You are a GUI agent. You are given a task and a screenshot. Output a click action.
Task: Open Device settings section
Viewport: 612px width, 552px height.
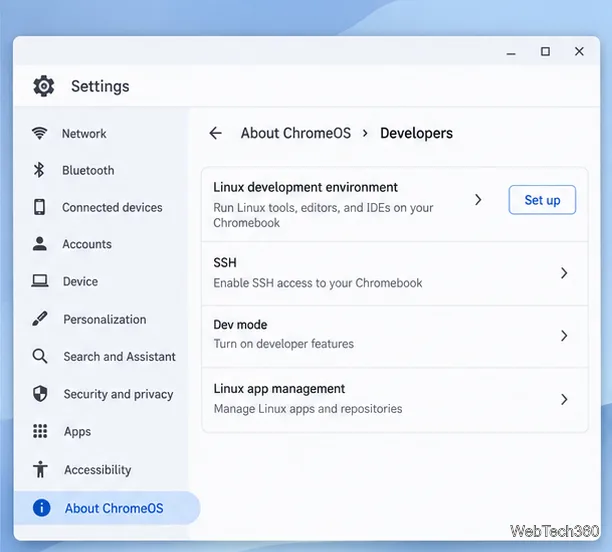coord(80,281)
